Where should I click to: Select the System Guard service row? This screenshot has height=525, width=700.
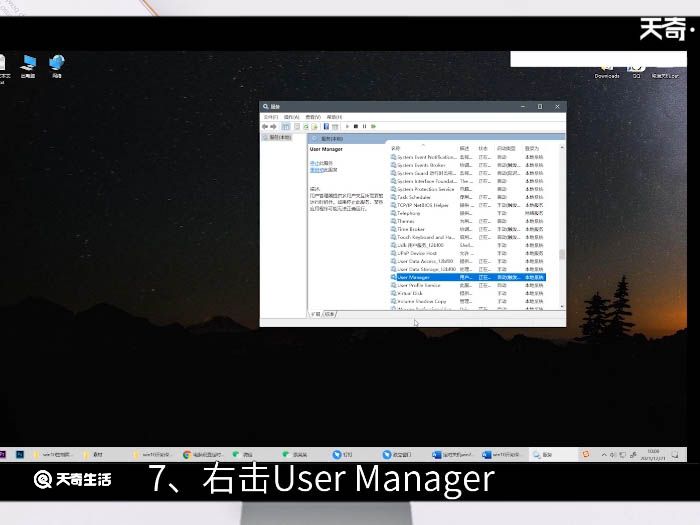[x=467, y=173]
